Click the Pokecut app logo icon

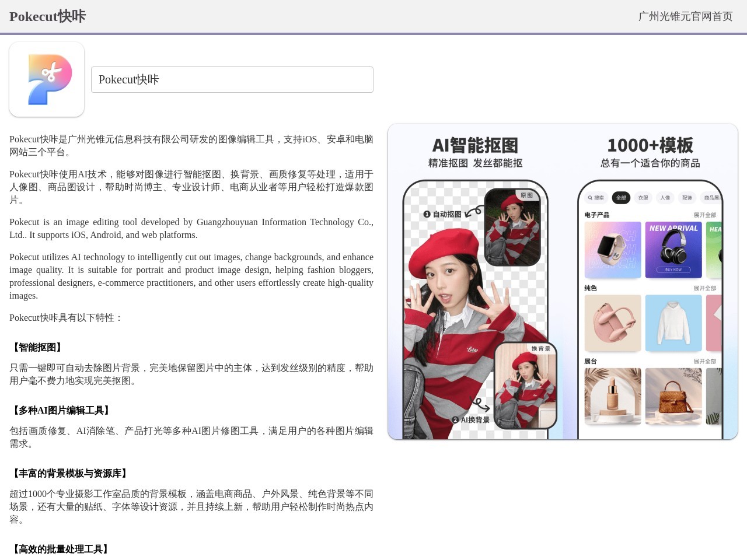(x=47, y=79)
